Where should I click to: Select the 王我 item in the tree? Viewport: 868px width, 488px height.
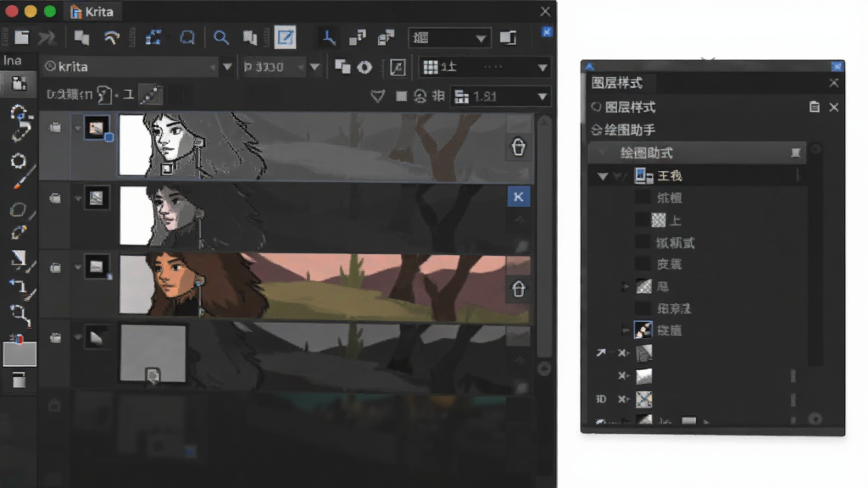[670, 176]
